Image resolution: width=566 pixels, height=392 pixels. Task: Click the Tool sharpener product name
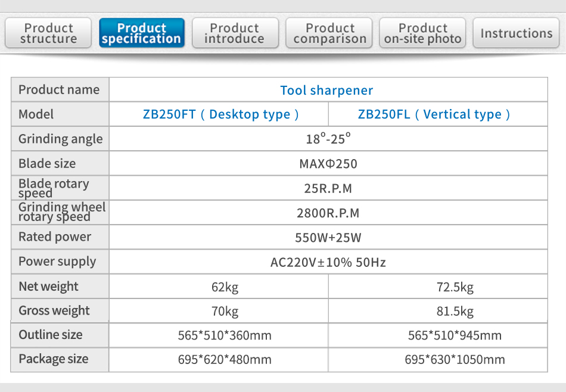326,90
